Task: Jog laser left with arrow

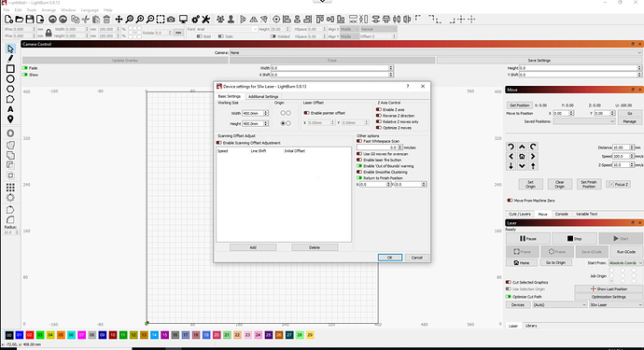Action: click(x=511, y=157)
